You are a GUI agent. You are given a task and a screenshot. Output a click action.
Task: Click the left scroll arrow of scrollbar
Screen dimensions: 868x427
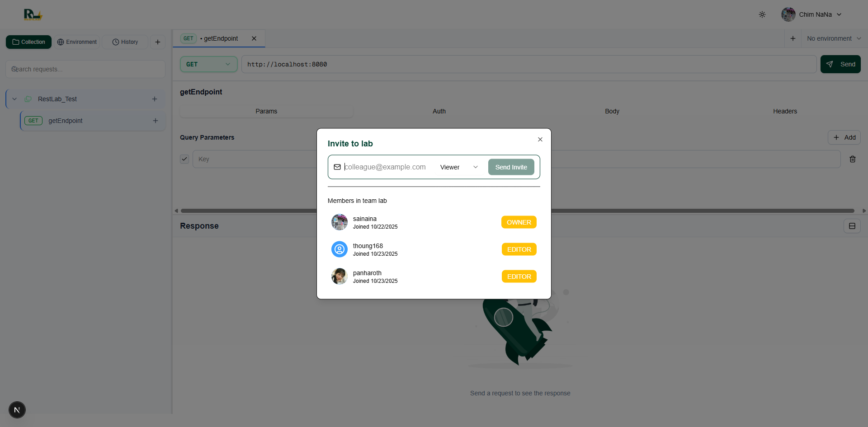[176, 211]
